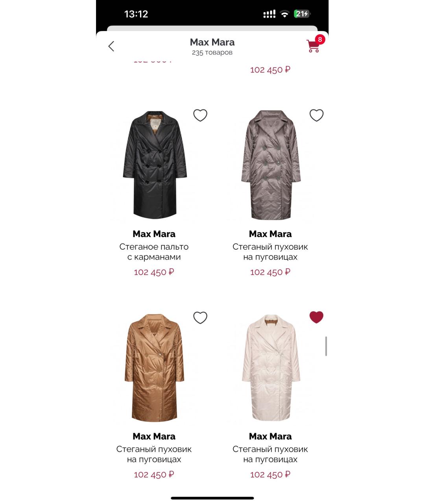Tap the Wi-Fi status icon
The width and height of the screenshot is (425, 504).
pyautogui.click(x=284, y=14)
